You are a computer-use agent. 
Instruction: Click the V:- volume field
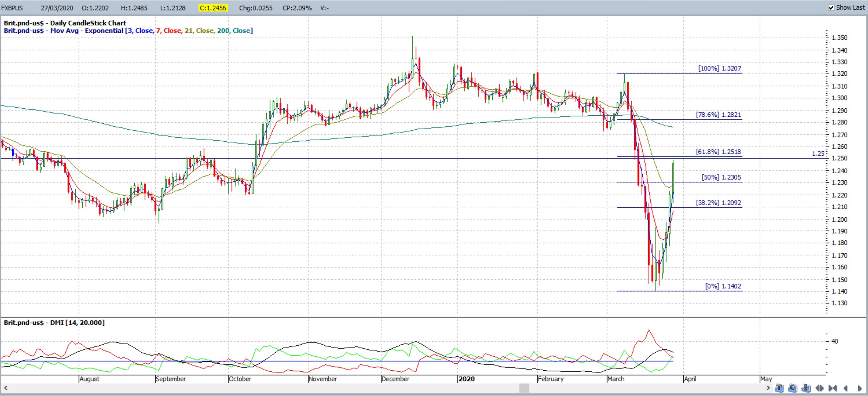(x=325, y=8)
